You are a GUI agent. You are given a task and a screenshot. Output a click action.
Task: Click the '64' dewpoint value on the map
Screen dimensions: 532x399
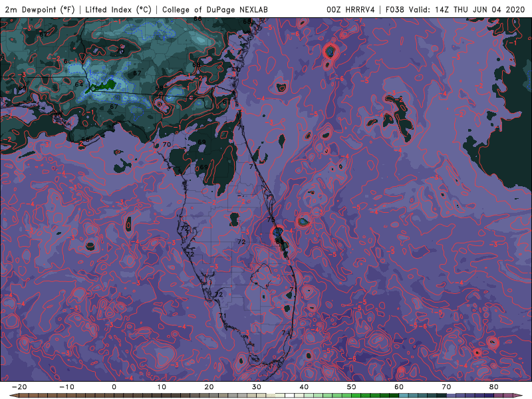pyautogui.click(x=79, y=84)
